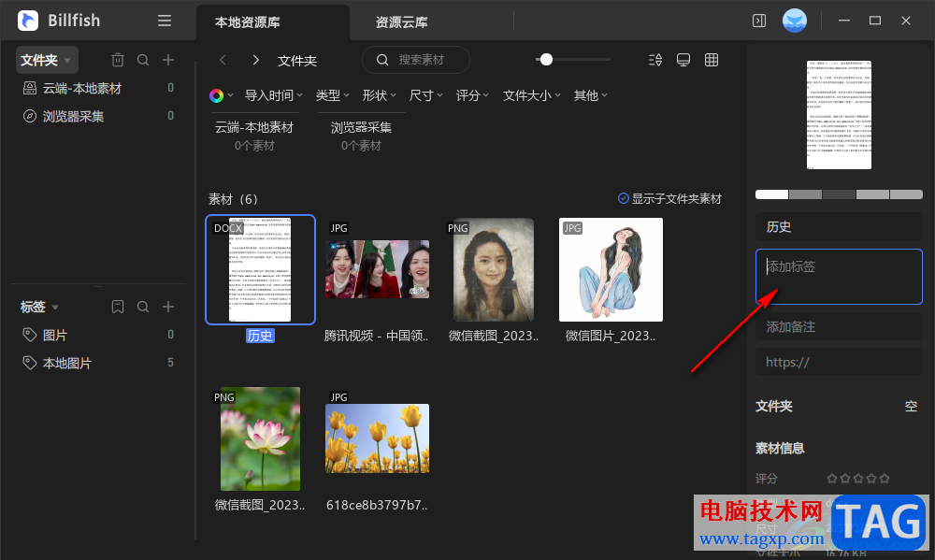Click 空 next to 文件夹

[911, 406]
